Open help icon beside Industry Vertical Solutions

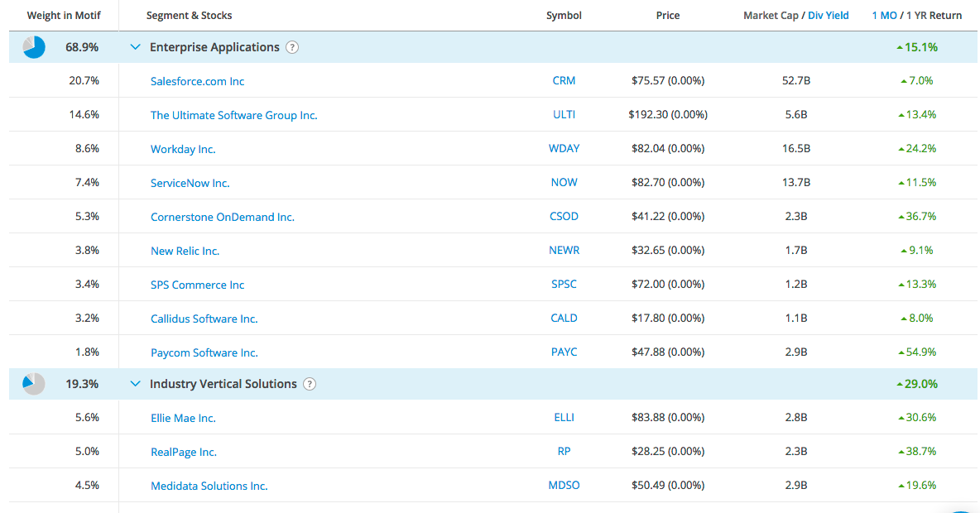(310, 384)
